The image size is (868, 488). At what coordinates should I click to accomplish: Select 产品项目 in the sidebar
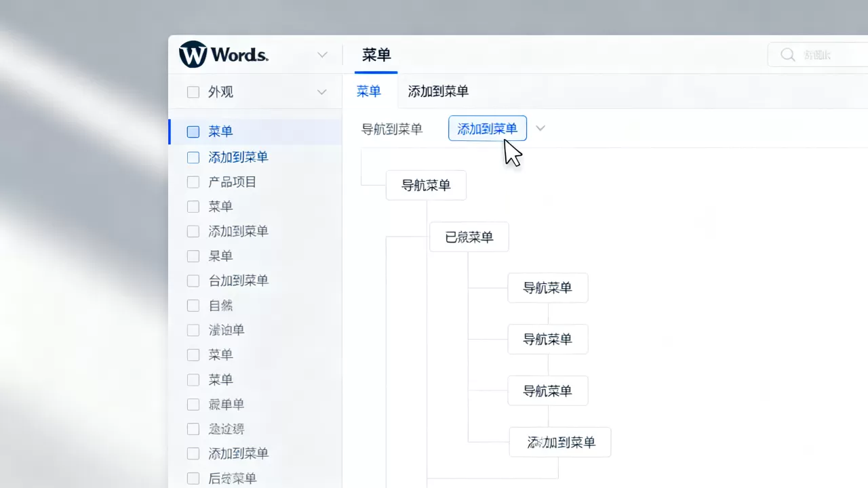point(233,182)
